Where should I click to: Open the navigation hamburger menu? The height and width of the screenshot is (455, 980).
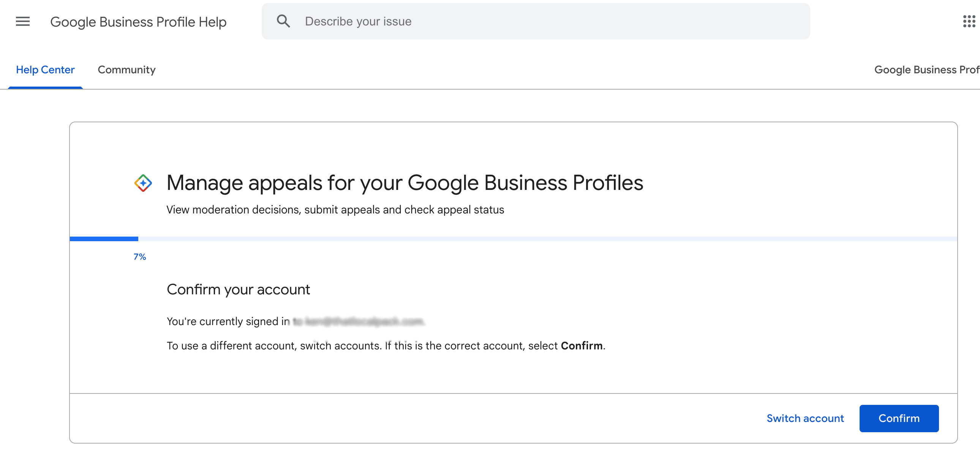pyautogui.click(x=22, y=22)
